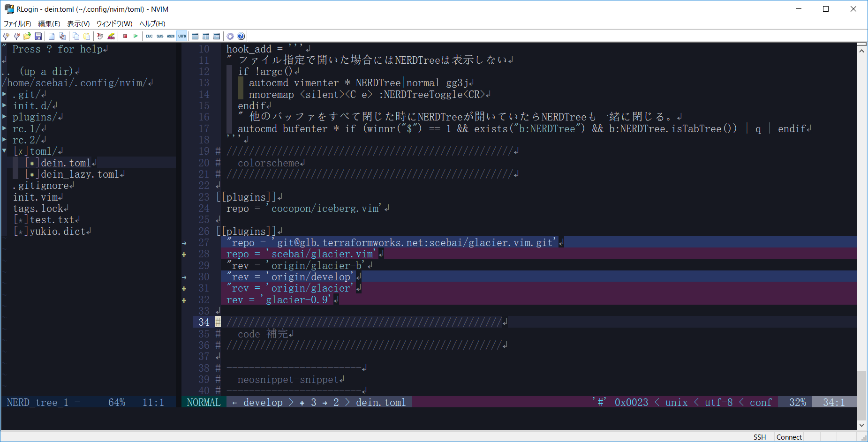The image size is (868, 442).
Task: Click the new blank page icon
Action: pos(52,36)
